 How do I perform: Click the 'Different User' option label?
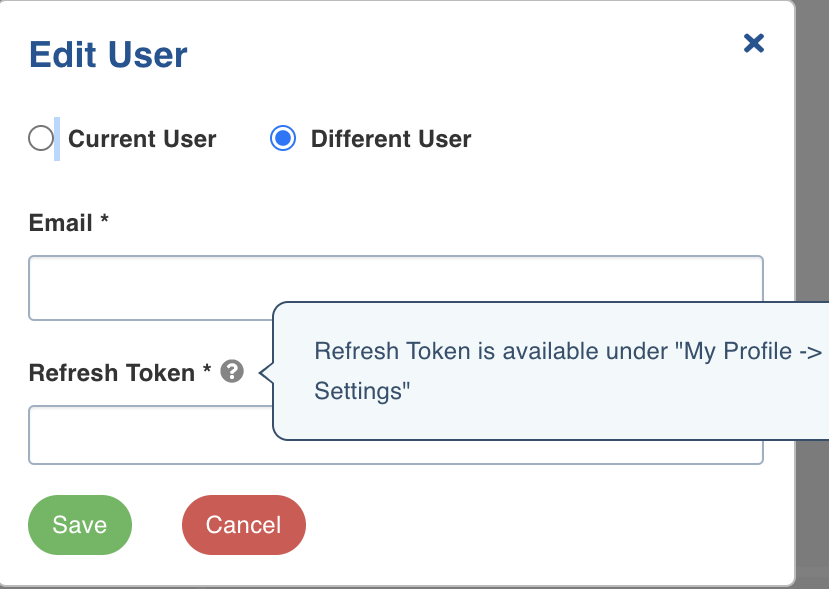(x=391, y=139)
